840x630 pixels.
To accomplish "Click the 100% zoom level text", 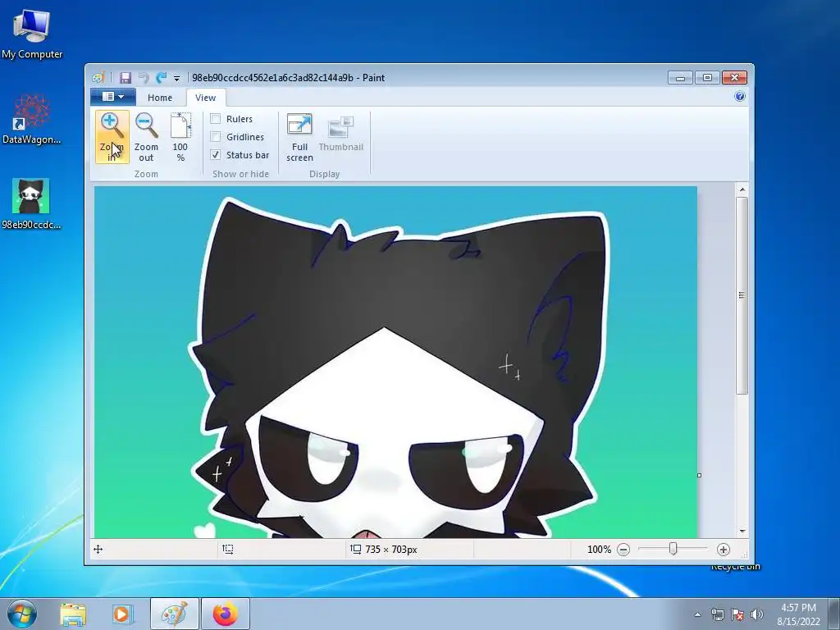I will [599, 550].
